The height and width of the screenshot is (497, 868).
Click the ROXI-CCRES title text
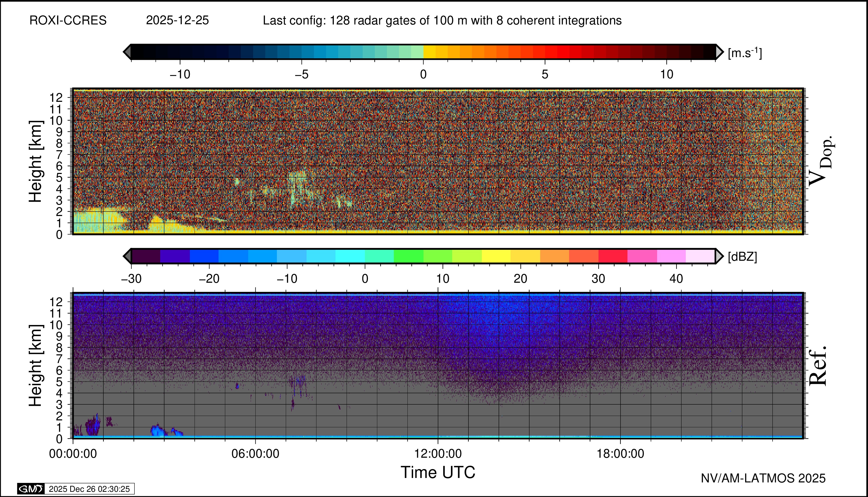tap(68, 21)
